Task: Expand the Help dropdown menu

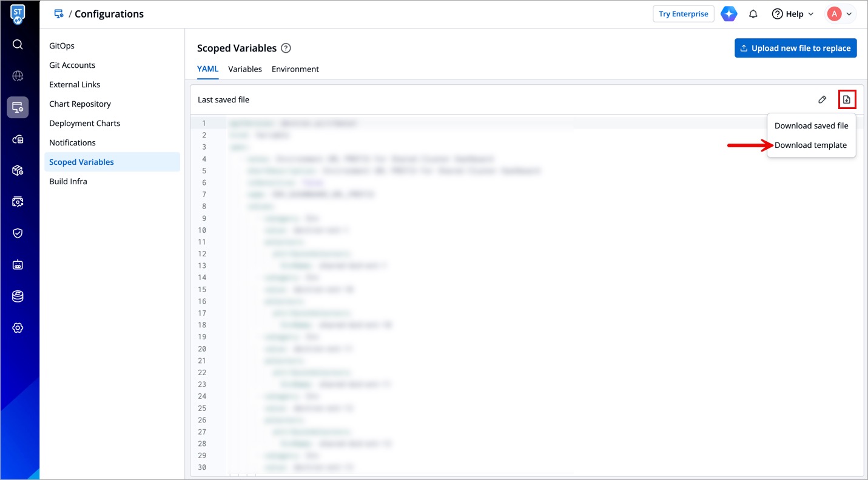Action: (x=793, y=14)
